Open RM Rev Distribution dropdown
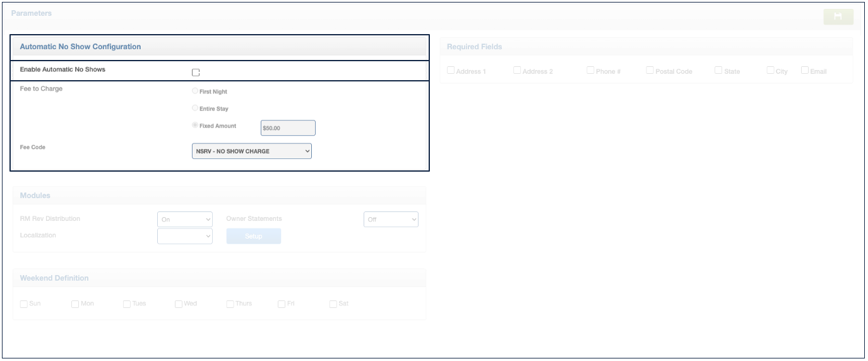The image size is (868, 361). (x=185, y=219)
